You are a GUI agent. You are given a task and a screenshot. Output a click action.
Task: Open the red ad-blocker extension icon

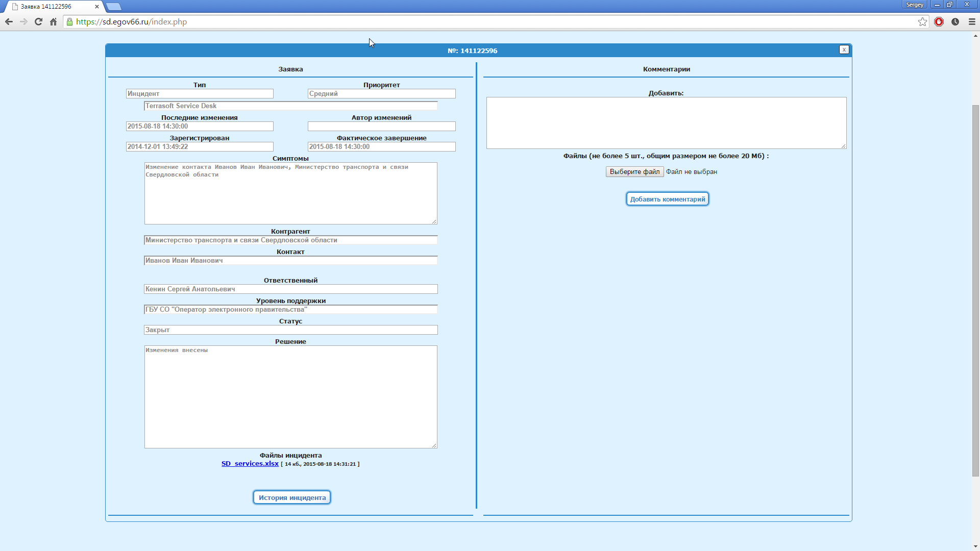(x=939, y=22)
